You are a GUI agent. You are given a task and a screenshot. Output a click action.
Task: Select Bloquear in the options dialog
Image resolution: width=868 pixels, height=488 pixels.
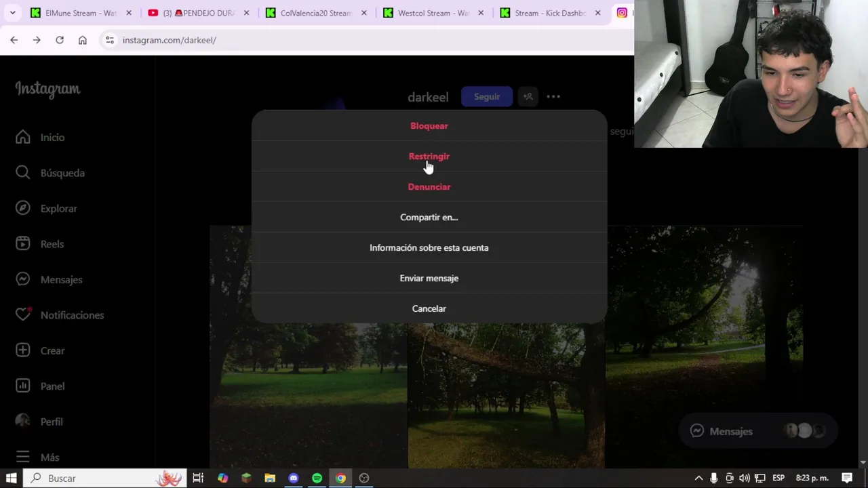pyautogui.click(x=429, y=125)
